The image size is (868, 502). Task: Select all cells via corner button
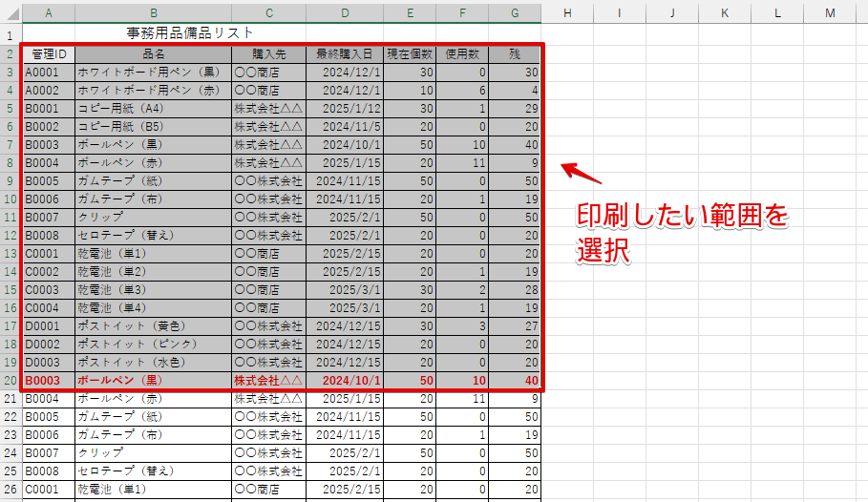pos(11,12)
